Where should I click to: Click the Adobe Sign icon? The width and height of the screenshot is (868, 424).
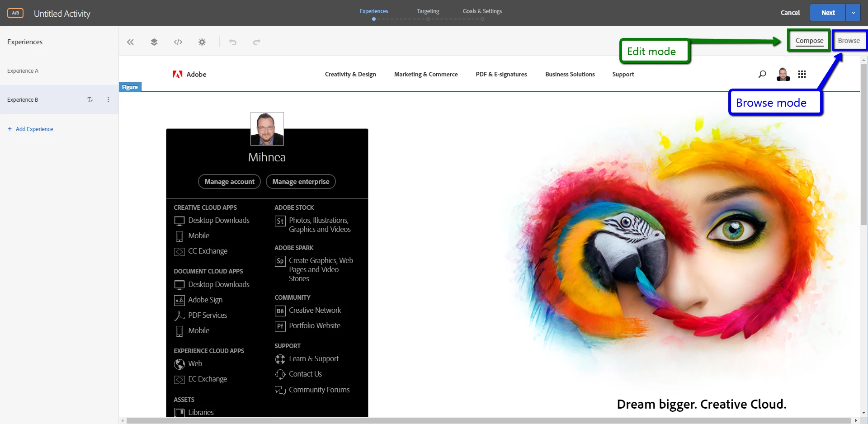[x=179, y=300]
